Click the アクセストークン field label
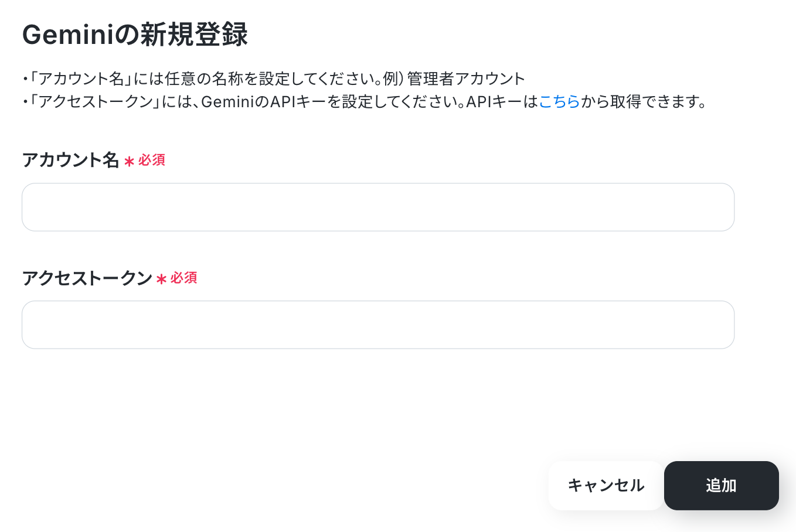 87,278
